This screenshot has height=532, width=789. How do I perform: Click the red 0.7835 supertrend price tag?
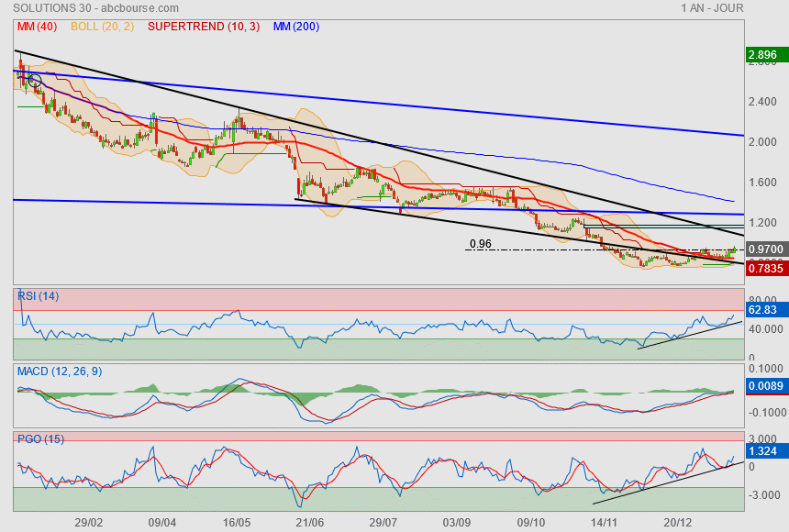click(765, 268)
